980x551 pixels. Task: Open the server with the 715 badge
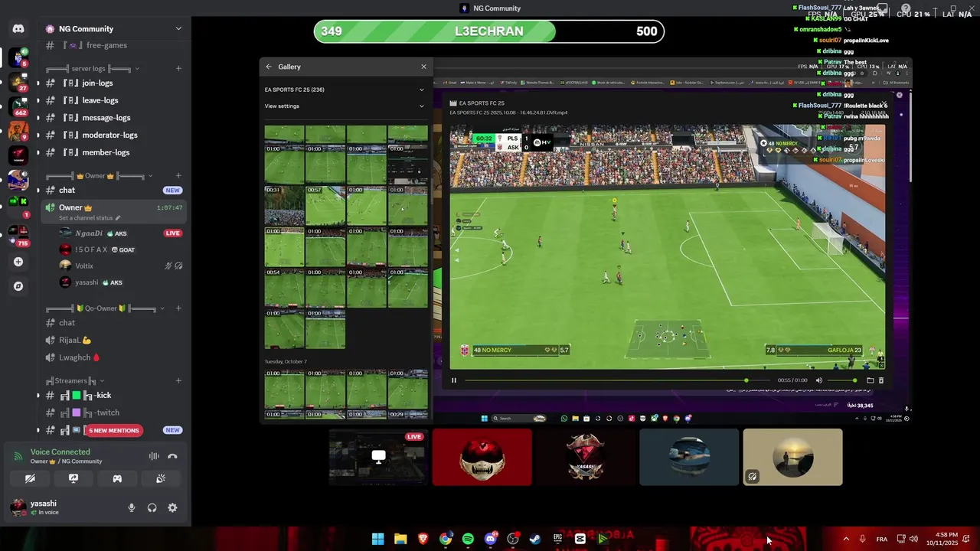[x=18, y=236]
